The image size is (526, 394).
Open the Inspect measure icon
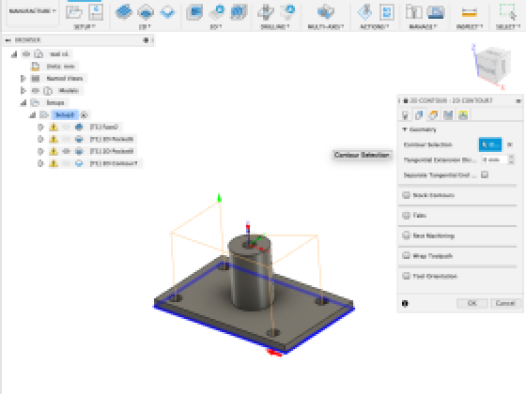pyautogui.click(x=469, y=13)
